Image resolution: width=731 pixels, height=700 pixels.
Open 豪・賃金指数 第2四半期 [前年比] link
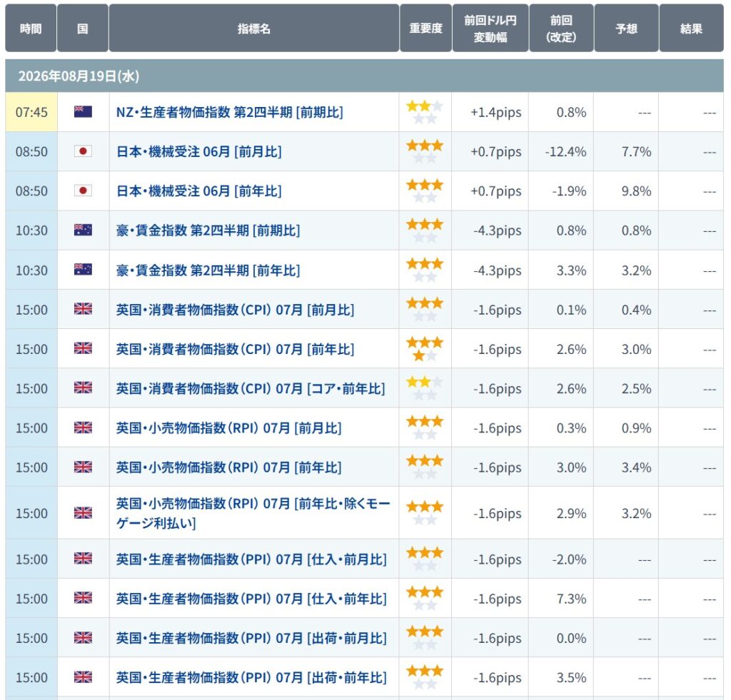click(x=208, y=270)
